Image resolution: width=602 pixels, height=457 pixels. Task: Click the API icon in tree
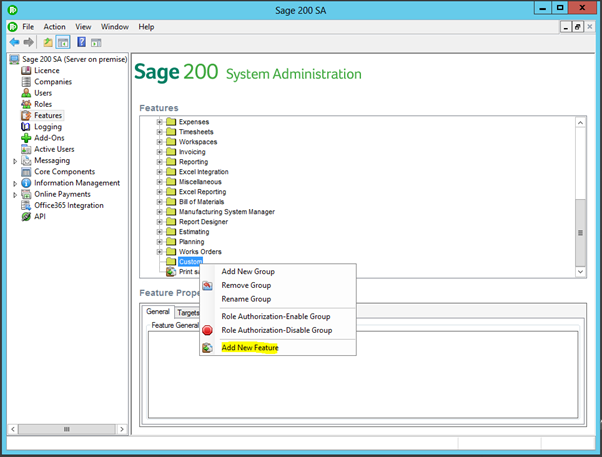[x=26, y=217]
